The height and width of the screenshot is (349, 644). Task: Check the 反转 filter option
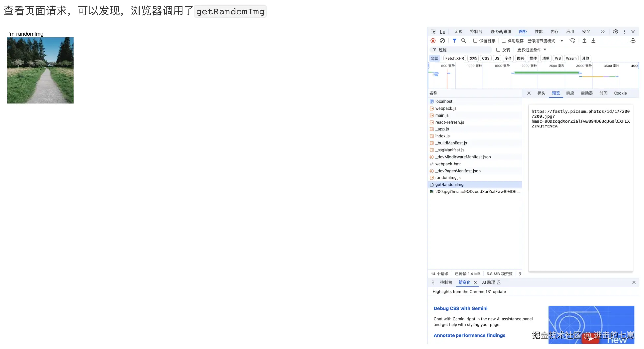pos(498,50)
